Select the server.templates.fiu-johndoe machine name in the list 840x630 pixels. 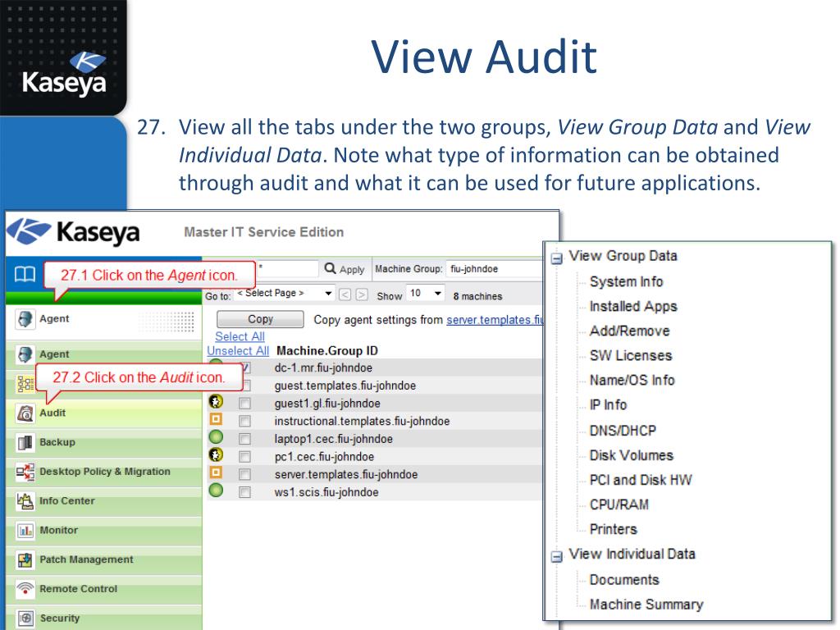tap(346, 475)
